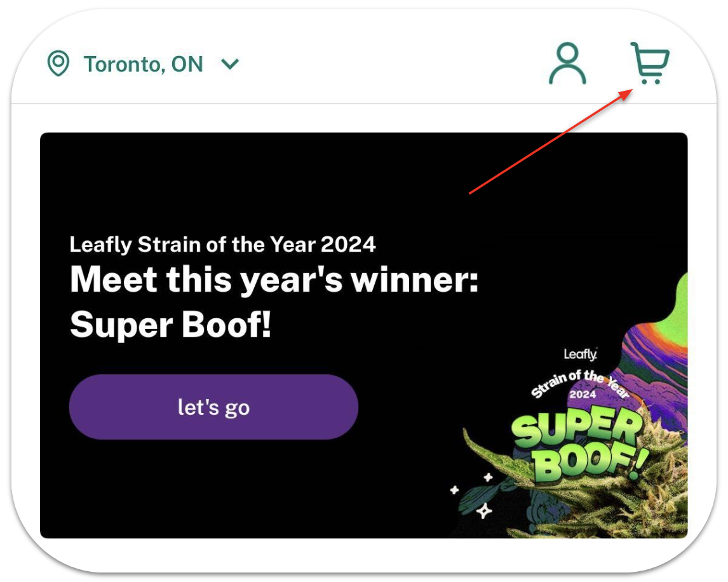The height and width of the screenshot is (582, 728).
Task: Click the sparkle stars decoration
Action: click(475, 496)
